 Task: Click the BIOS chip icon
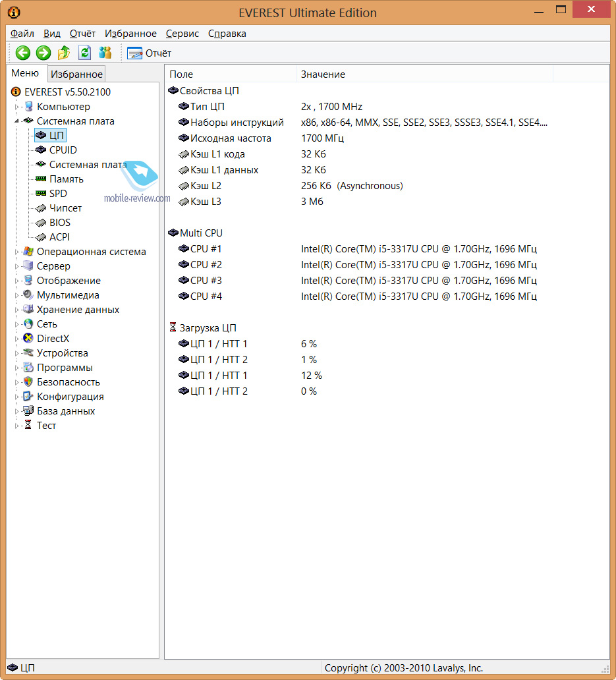[41, 223]
